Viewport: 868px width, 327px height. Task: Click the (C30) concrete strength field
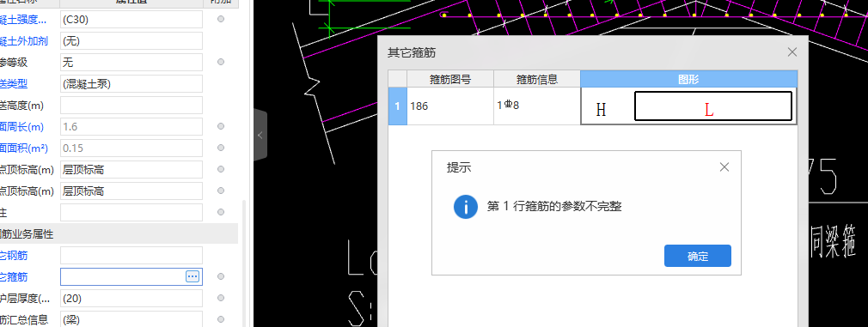(x=131, y=20)
